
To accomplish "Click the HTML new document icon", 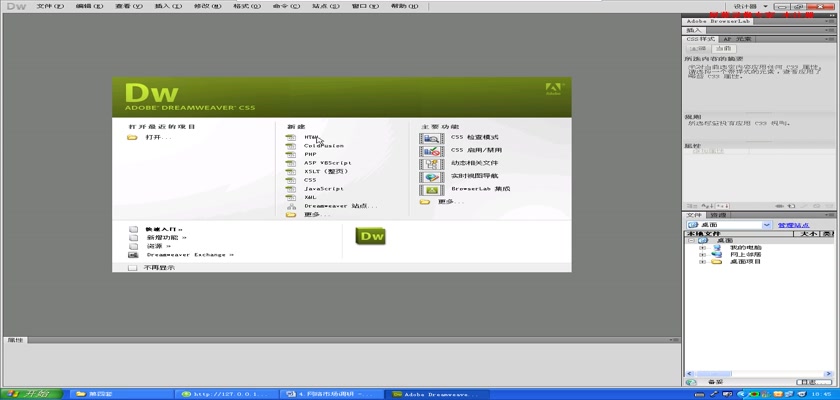I will [291, 137].
